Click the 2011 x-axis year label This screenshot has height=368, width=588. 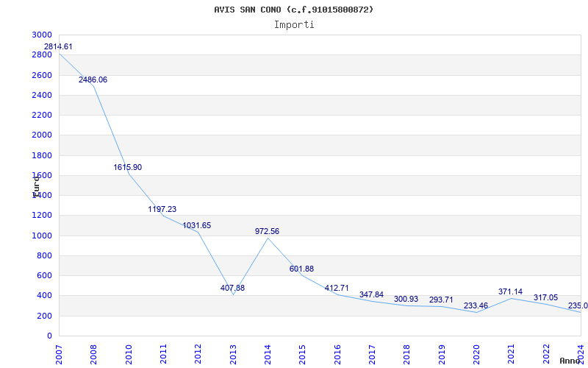click(x=163, y=354)
